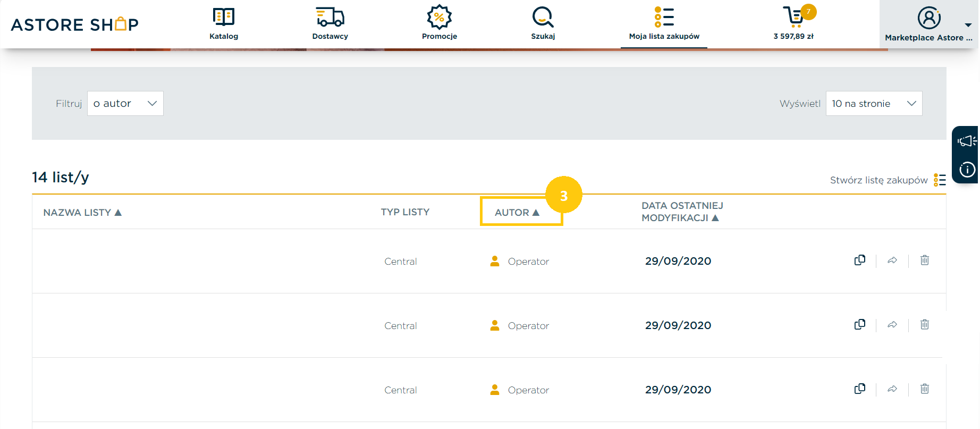The image size is (980, 429).
Task: Sort by DATA OSTATNIEJ MODYFIKACJI column
Action: pos(682,212)
